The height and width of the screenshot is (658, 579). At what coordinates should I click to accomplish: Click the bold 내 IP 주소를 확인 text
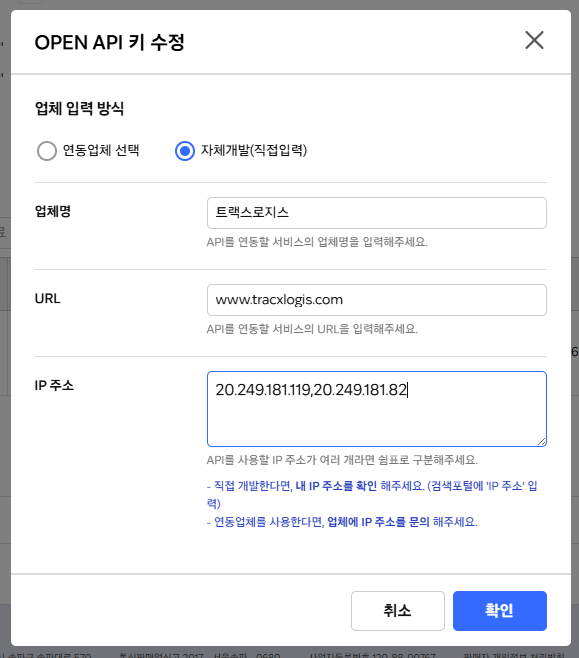pyautogui.click(x=336, y=486)
